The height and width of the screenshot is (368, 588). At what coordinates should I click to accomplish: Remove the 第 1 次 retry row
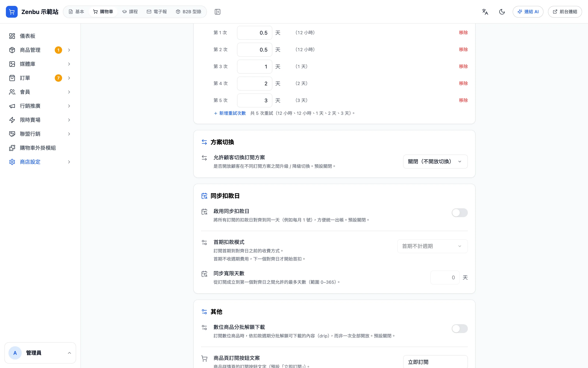[x=463, y=33]
